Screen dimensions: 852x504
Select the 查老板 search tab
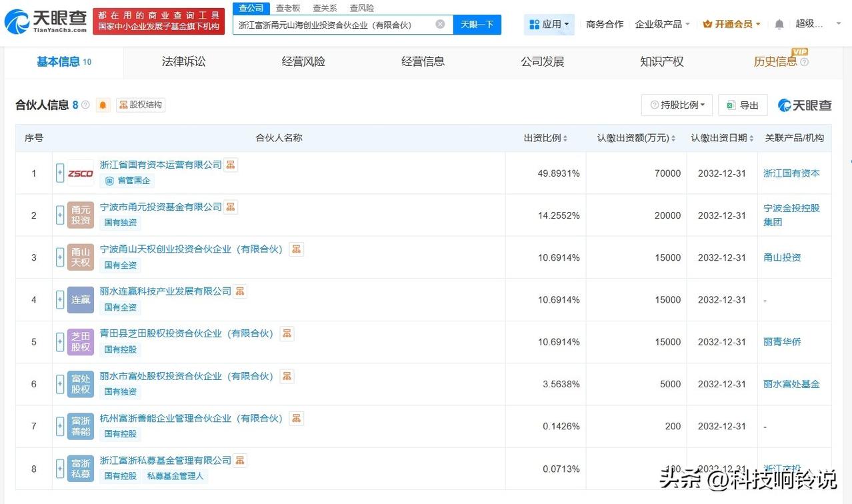click(288, 8)
